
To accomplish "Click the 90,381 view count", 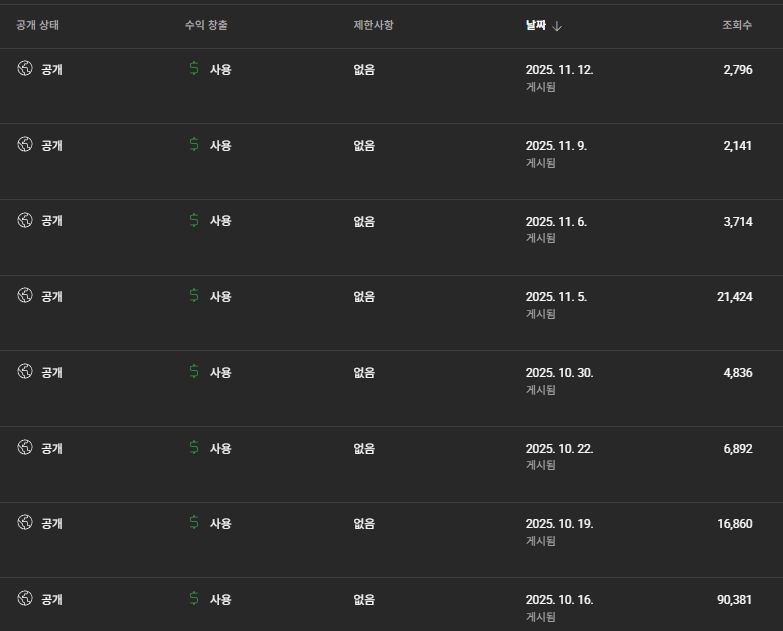I will coord(734,600).
